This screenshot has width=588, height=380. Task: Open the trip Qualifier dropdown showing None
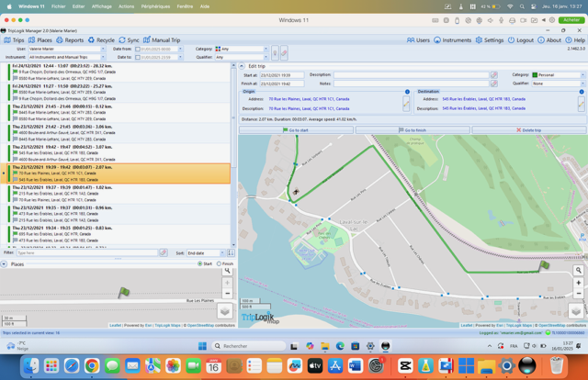tap(558, 84)
